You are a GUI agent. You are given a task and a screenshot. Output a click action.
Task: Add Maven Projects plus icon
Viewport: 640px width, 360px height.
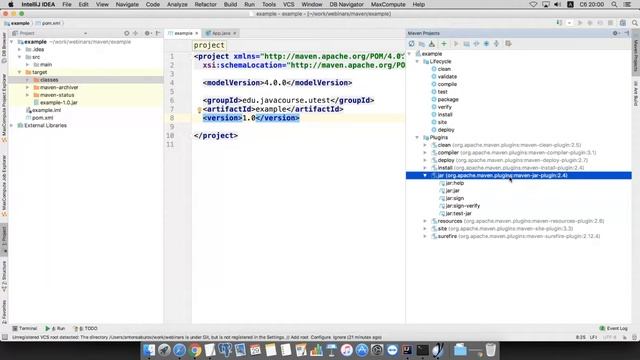tap(444, 44)
